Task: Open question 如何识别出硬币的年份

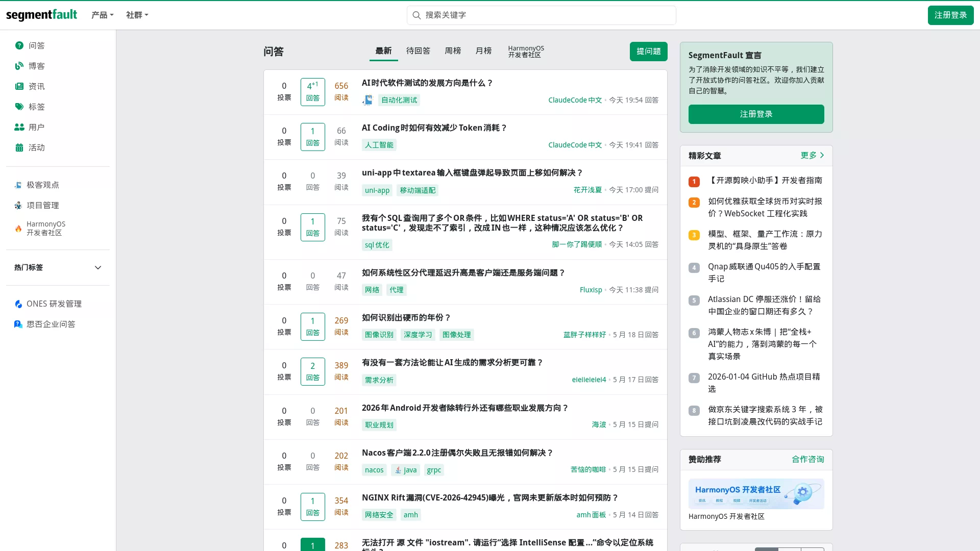Action: [406, 317]
